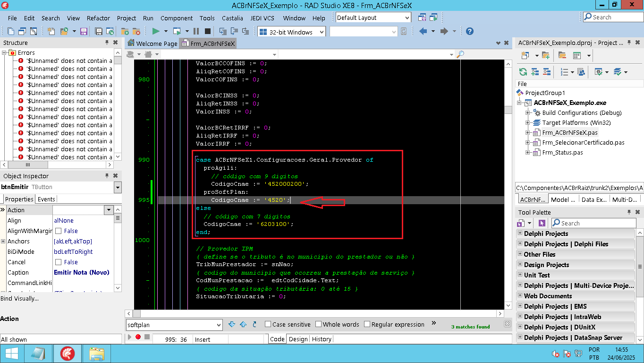644x363 pixels.
Task: Enable the Case sensitive checkbox
Action: coord(268,324)
